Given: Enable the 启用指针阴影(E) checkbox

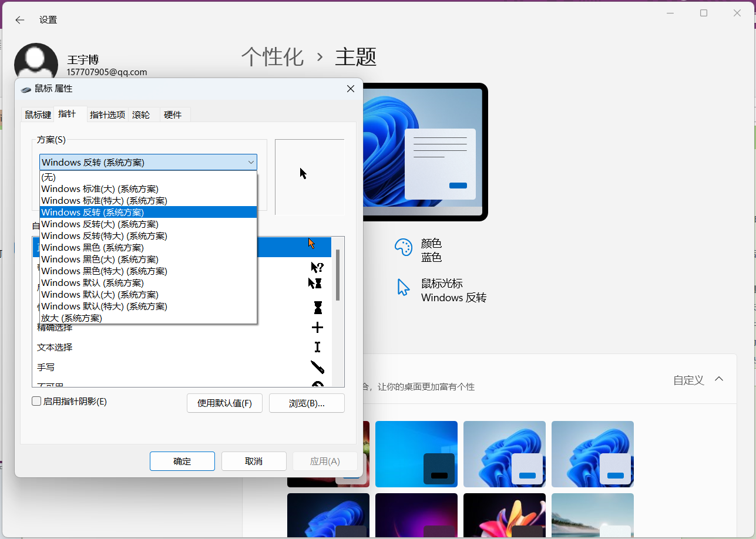Looking at the screenshot, I should coord(36,402).
